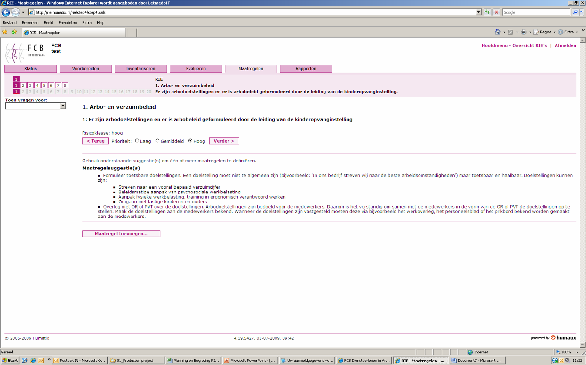Open the dropdown arrow next to Home icon
Screen dimensions: 586x365
[504, 32]
